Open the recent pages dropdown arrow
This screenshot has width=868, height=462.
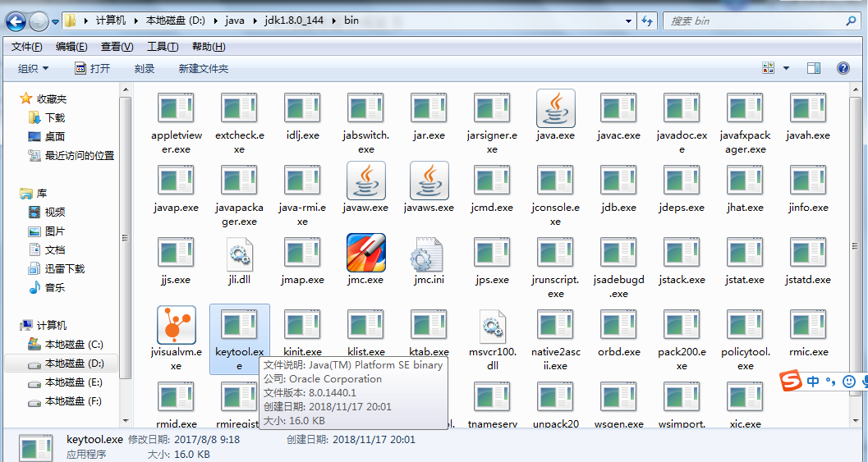point(55,22)
